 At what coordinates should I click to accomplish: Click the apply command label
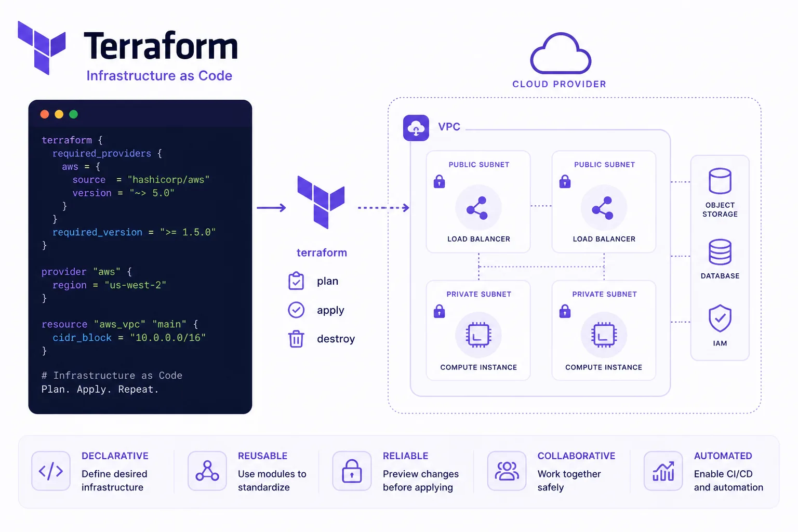point(331,310)
